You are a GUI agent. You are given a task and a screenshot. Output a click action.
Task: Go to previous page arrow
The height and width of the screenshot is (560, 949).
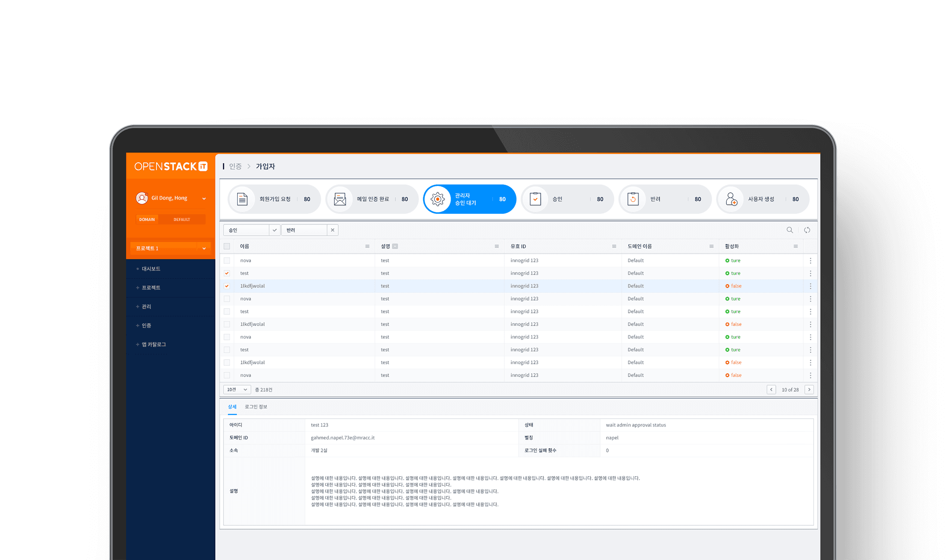(771, 389)
